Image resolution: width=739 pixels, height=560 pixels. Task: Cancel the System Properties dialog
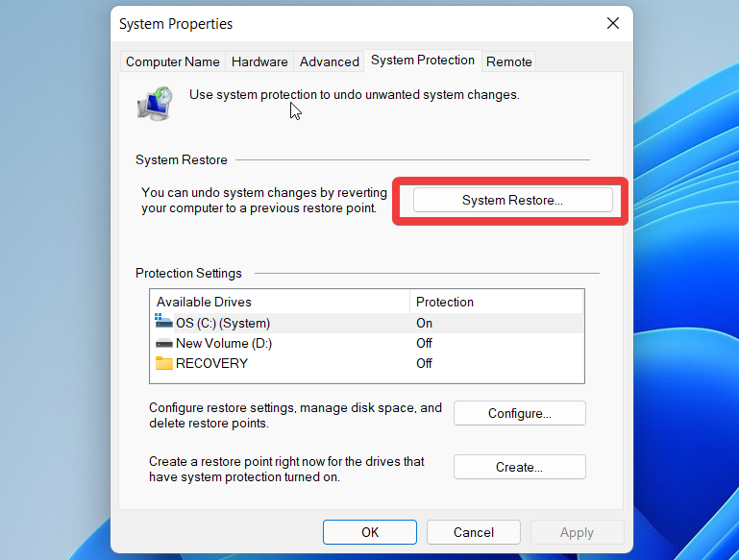pos(474,532)
